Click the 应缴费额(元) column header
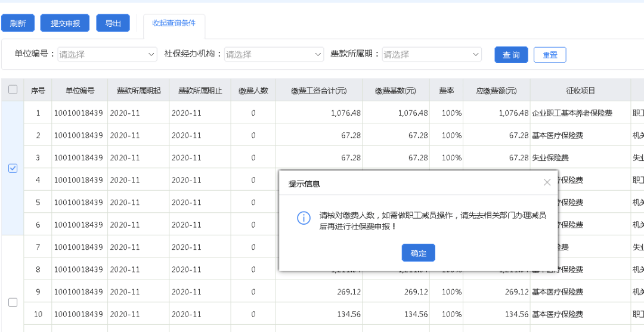 [x=496, y=91]
